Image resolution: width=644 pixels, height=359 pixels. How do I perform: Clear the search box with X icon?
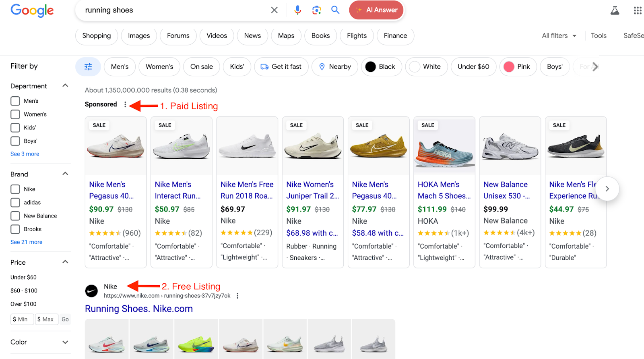click(x=274, y=10)
